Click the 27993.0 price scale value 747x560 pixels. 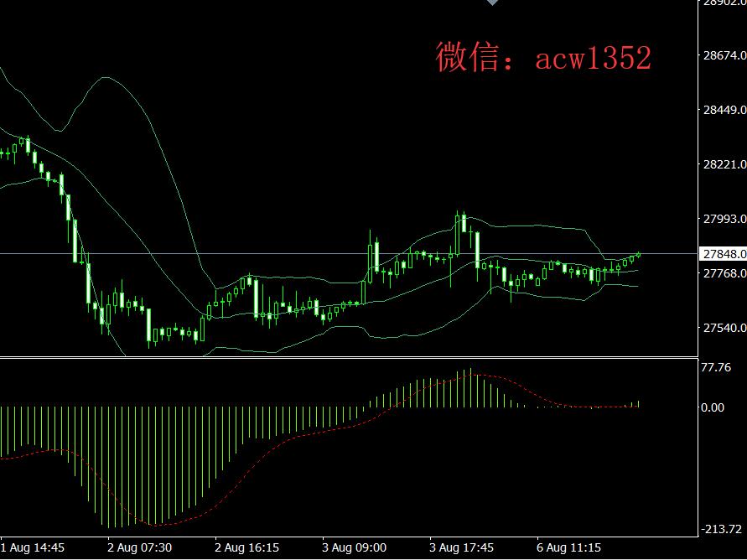point(724,219)
